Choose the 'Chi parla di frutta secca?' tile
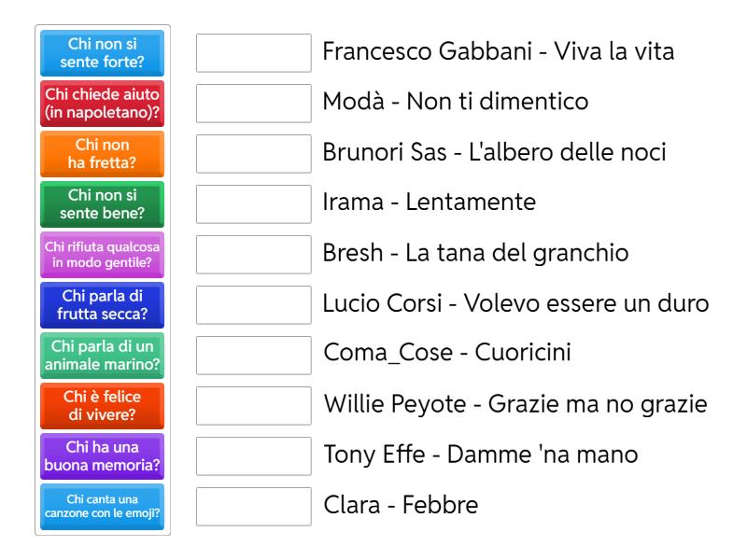 point(103,305)
